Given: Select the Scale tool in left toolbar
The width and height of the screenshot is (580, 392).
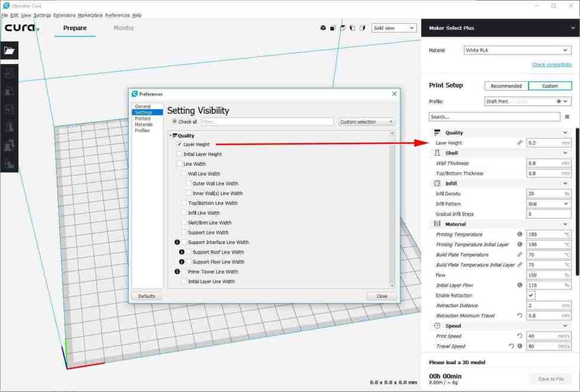Looking at the screenshot, I should click(x=9, y=91).
